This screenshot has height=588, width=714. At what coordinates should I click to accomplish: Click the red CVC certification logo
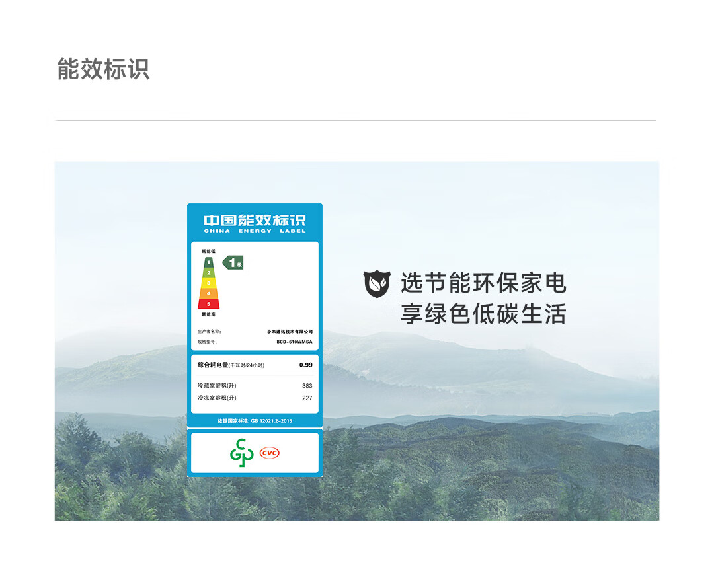coord(269,453)
